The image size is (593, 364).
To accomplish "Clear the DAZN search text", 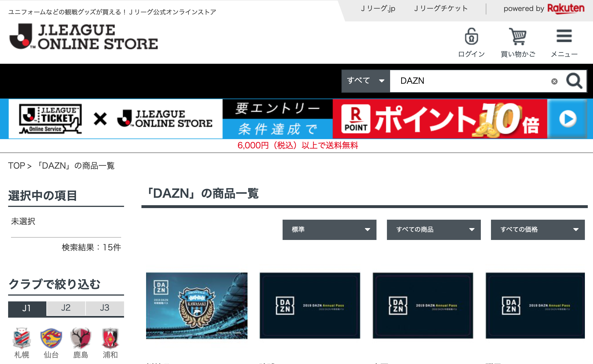I will tap(554, 81).
